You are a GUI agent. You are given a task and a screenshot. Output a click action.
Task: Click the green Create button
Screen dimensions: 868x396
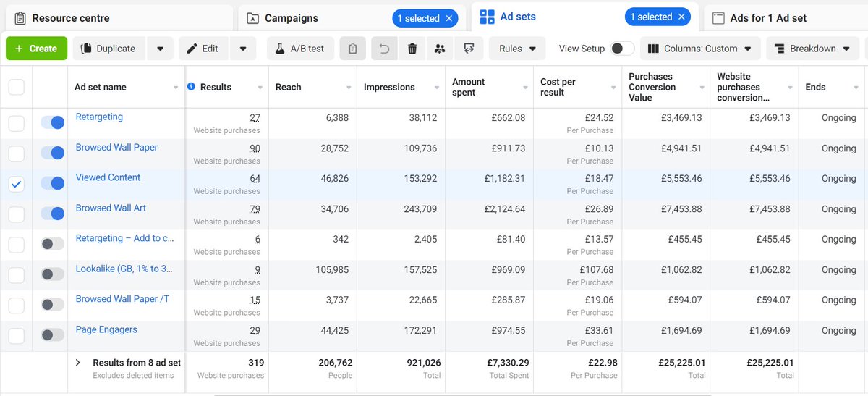[36, 49]
